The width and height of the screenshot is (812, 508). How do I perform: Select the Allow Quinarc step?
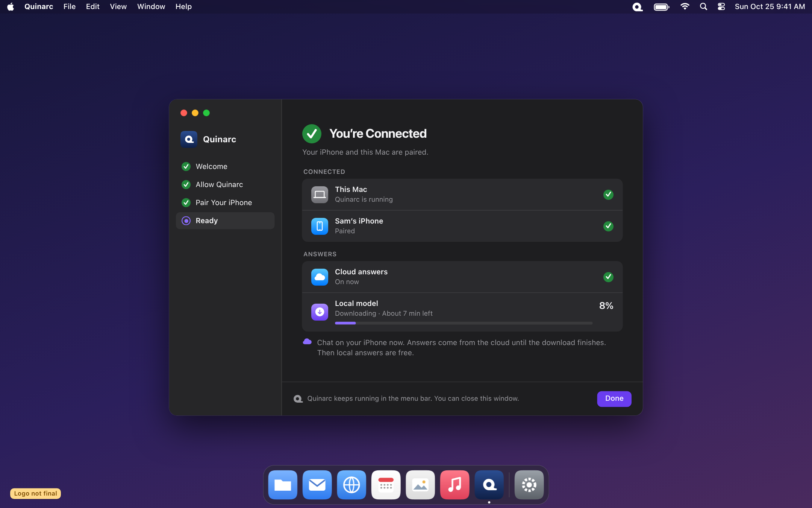[225, 184]
